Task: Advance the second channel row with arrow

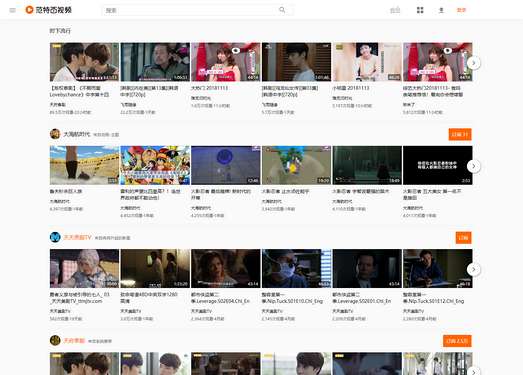Action: (474, 269)
